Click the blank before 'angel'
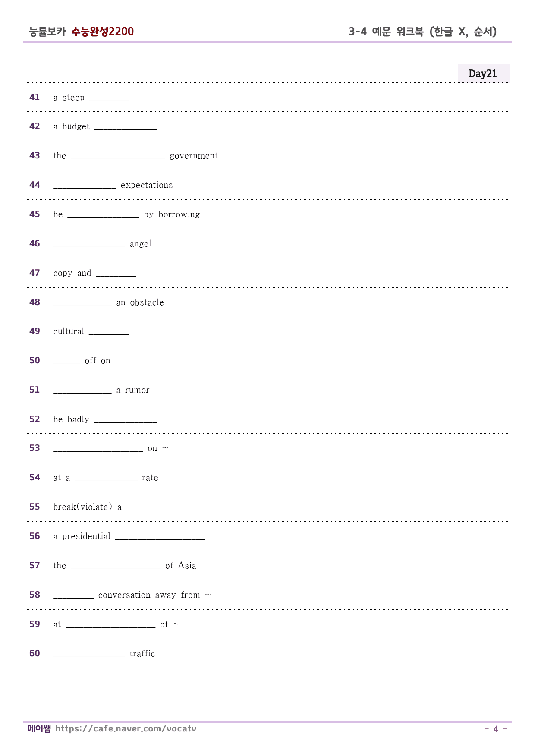This screenshot has height=756, width=535. pos(89,244)
